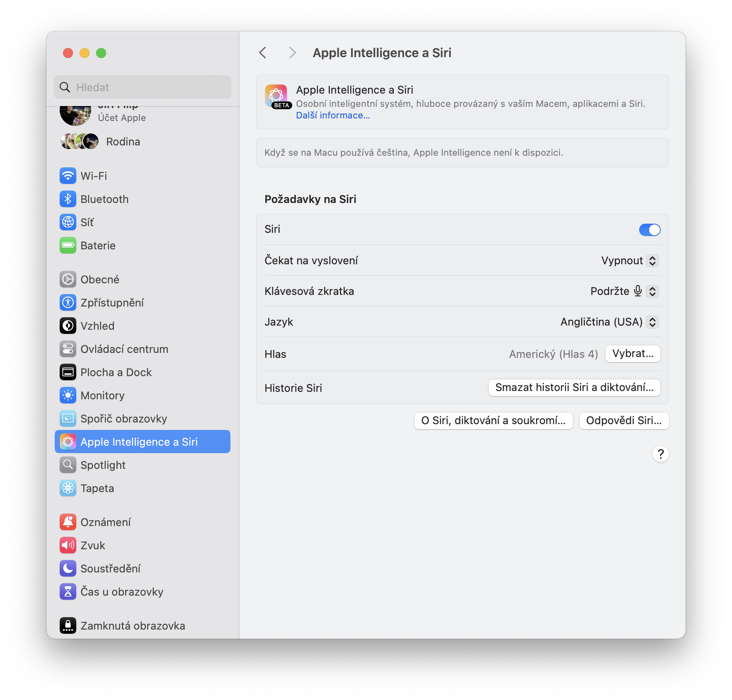Click the green battery icon for Baterie

68,246
